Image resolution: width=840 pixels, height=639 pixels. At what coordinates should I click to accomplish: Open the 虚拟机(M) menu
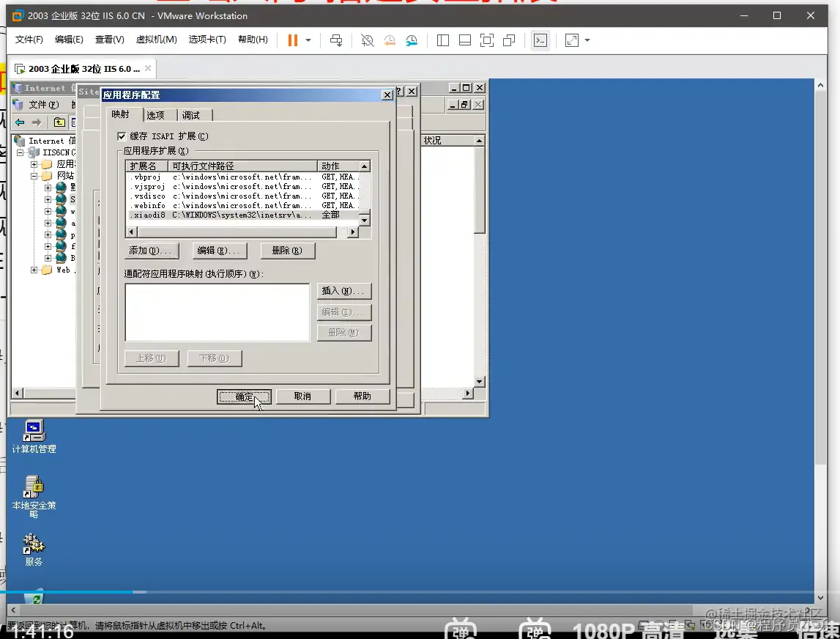tap(157, 40)
